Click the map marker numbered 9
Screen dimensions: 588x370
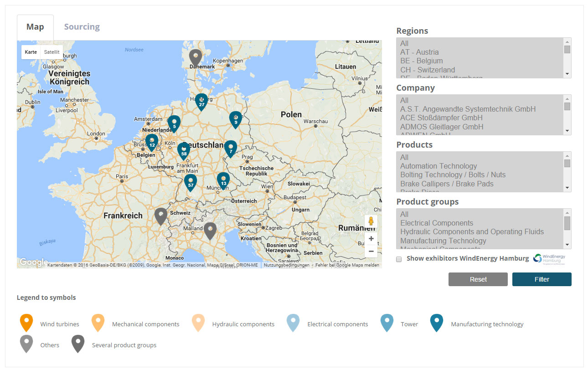(236, 119)
